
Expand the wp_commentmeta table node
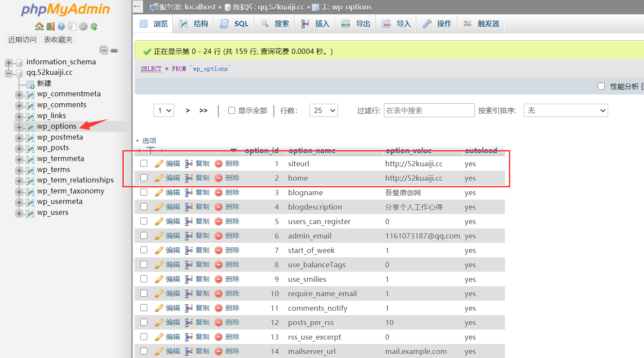[x=19, y=95]
